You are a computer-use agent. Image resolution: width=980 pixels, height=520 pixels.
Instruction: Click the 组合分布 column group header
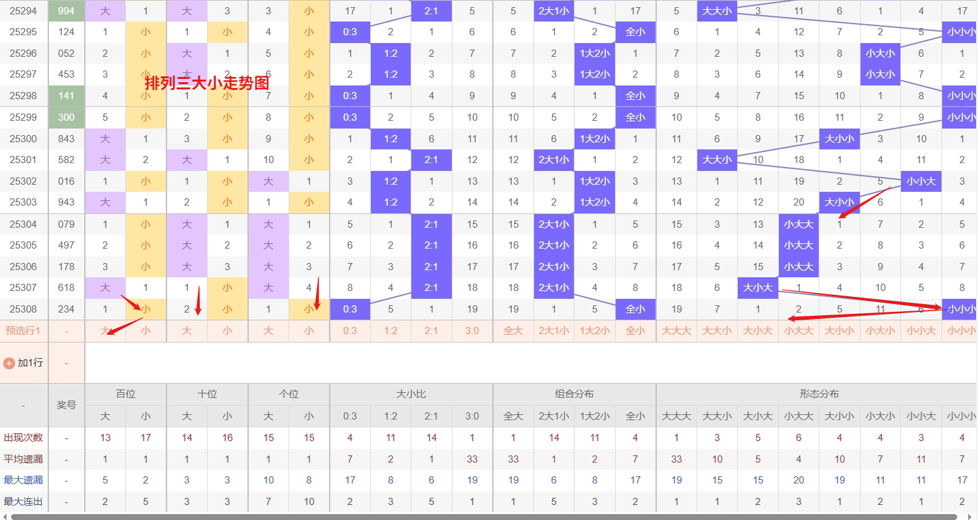point(575,394)
